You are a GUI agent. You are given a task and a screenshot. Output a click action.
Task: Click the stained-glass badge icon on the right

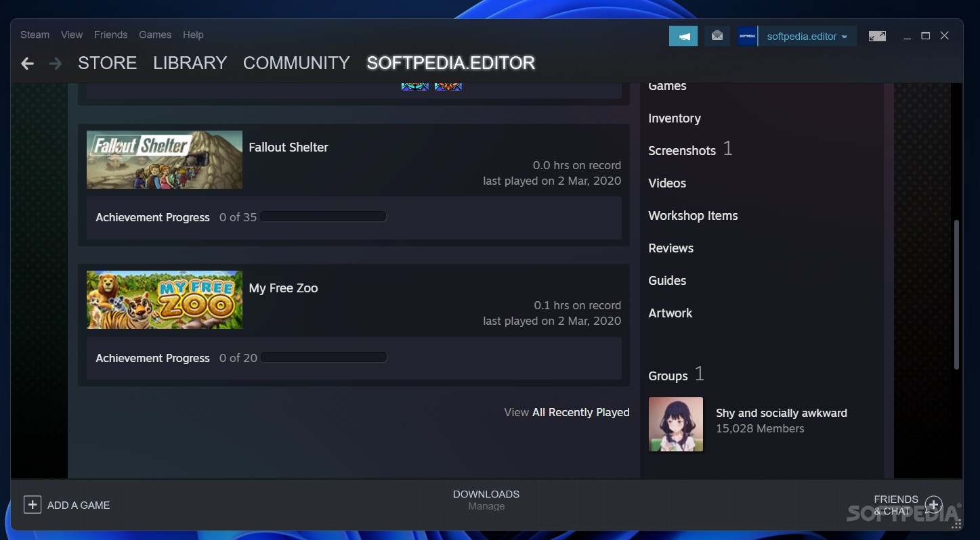click(x=448, y=87)
